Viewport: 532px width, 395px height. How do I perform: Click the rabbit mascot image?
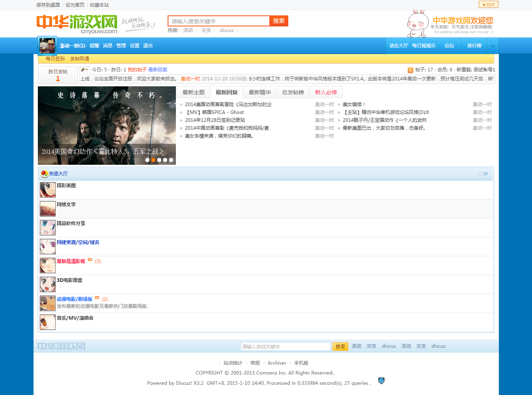pos(418,24)
